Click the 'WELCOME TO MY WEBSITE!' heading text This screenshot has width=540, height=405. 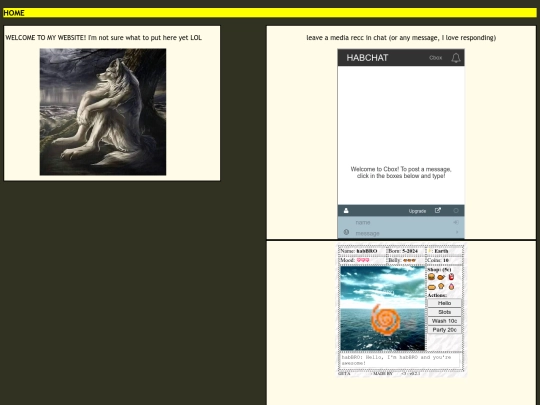click(x=45, y=38)
